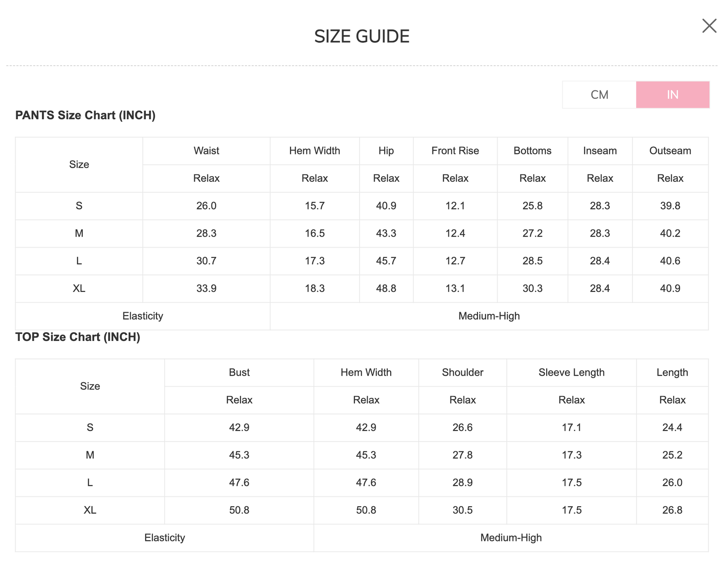Click top size L shoulder value 28.9
This screenshot has width=728, height=563.
tap(462, 482)
